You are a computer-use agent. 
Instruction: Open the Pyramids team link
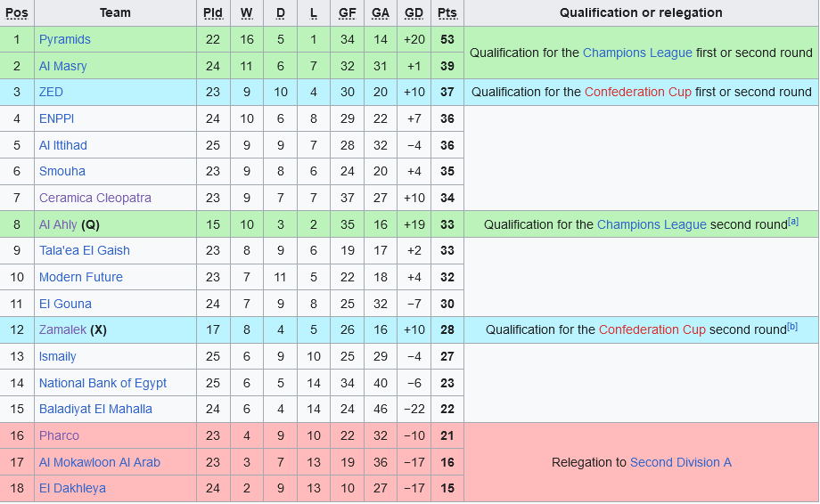pos(65,39)
